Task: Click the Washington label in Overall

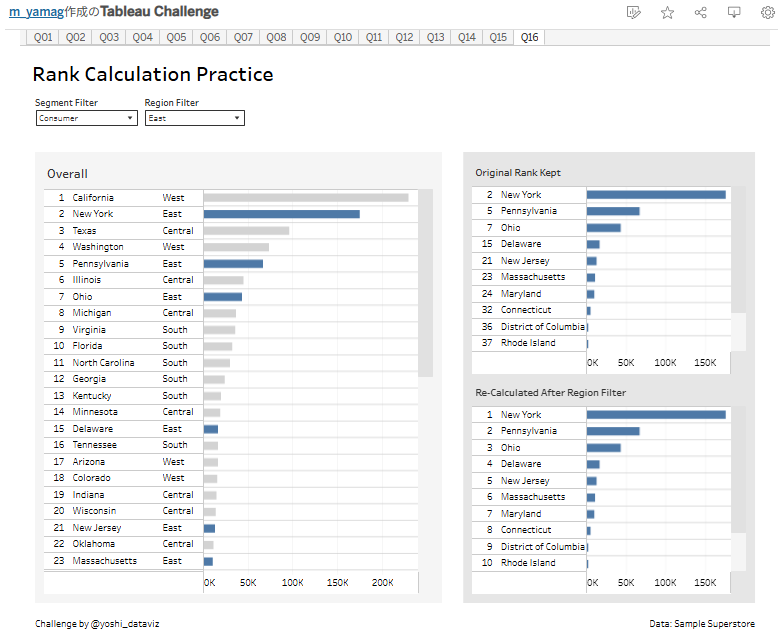Action: click(x=98, y=247)
